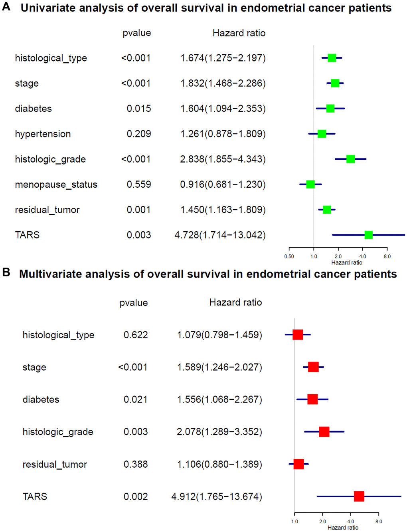The width and height of the screenshot is (407, 532).
Task: Click the p-value 0.622 in panel B
Action: (x=136, y=335)
